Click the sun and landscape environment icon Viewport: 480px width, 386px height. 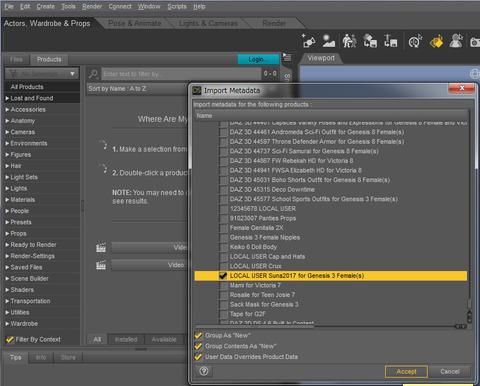329,41
